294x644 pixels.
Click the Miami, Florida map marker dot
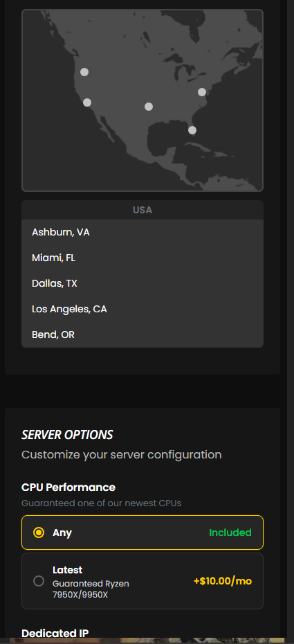(192, 130)
